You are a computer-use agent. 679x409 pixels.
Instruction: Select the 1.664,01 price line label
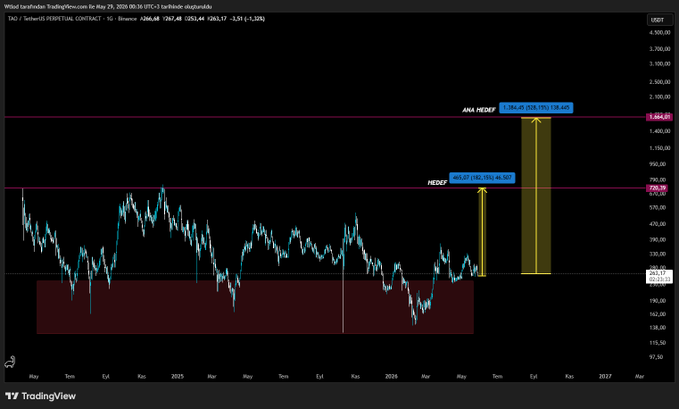[x=660, y=117]
